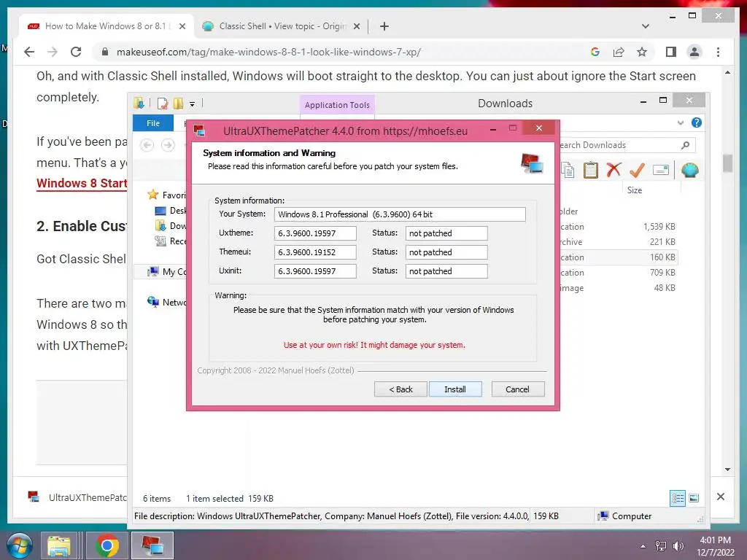
Task: Select the Themeui version field
Action: click(315, 252)
